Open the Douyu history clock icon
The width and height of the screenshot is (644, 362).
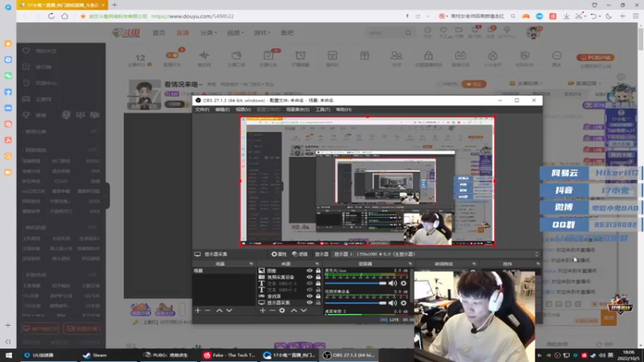[427, 31]
